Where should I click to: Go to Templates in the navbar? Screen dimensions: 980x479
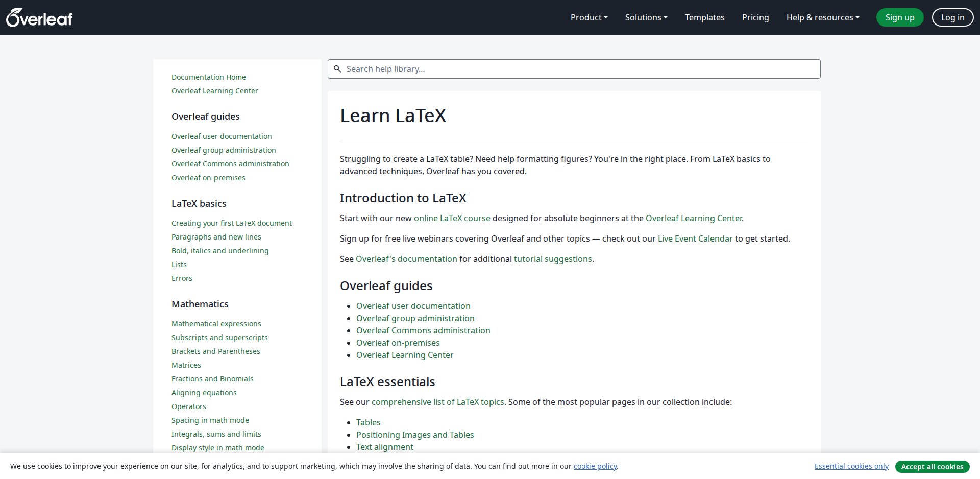point(704,17)
